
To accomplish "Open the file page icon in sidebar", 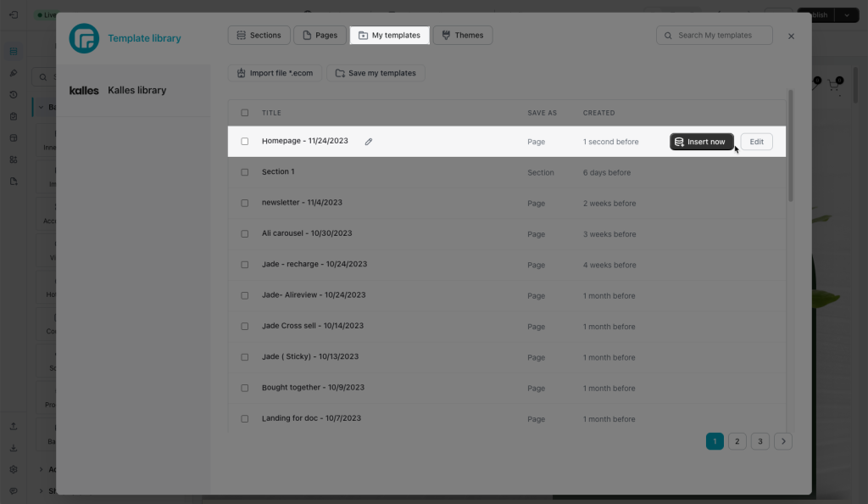I will coord(14,181).
